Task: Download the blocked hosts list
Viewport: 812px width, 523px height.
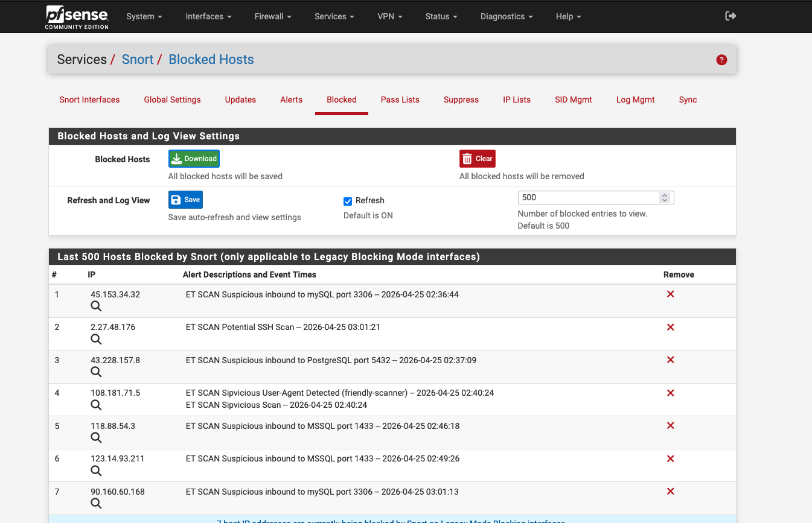Action: point(194,159)
